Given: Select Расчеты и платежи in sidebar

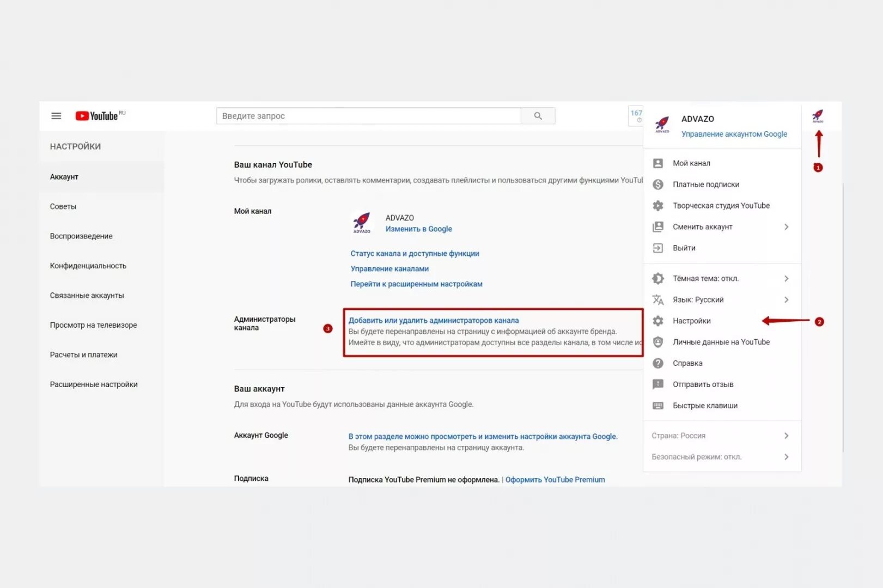Looking at the screenshot, I should 102,355.
